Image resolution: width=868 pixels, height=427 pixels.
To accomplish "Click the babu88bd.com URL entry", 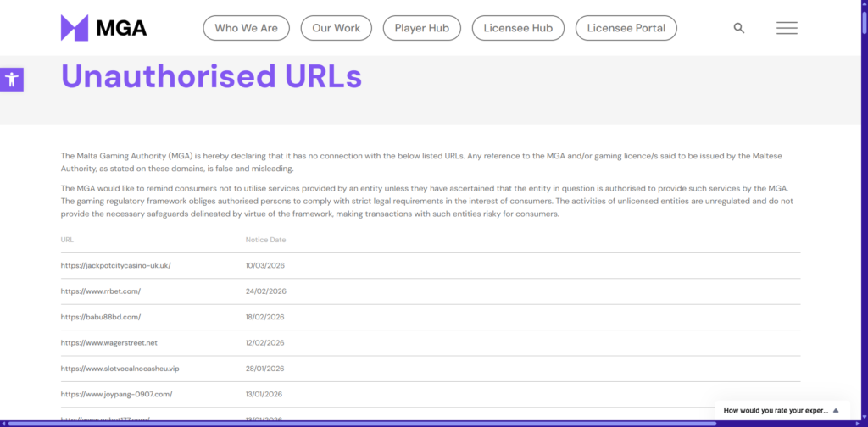I will click(101, 317).
